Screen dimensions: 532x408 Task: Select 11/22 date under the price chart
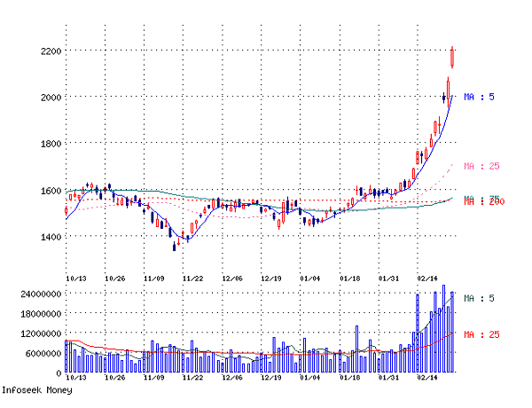coord(192,279)
